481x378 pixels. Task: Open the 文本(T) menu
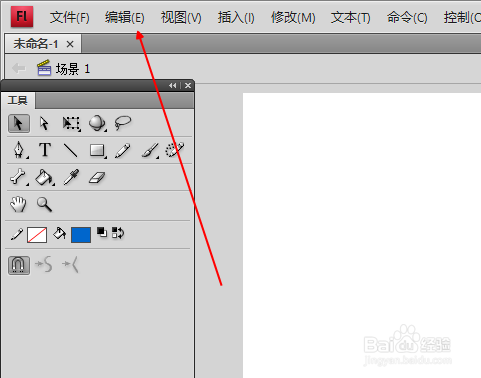(350, 17)
